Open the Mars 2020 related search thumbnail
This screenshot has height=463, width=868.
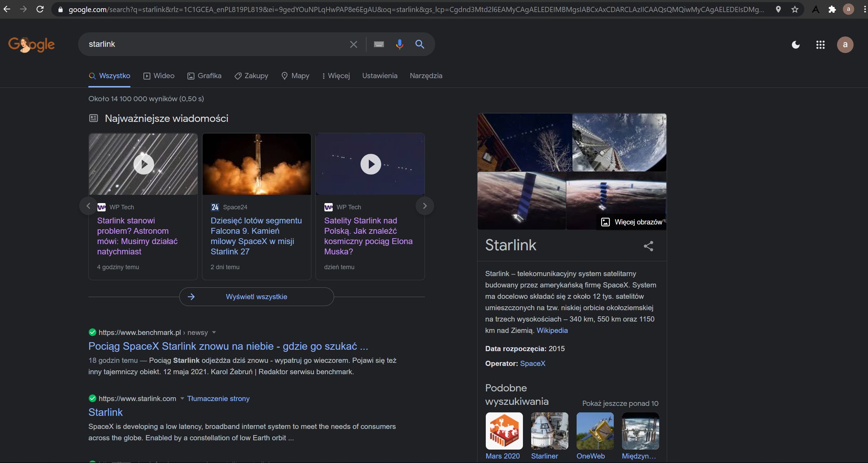[x=504, y=431]
